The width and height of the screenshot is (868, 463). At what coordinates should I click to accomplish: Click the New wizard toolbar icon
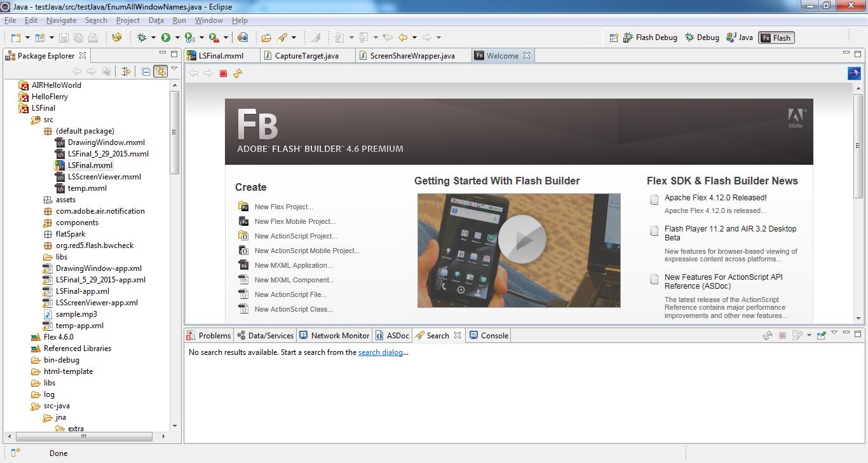pyautogui.click(x=16, y=38)
